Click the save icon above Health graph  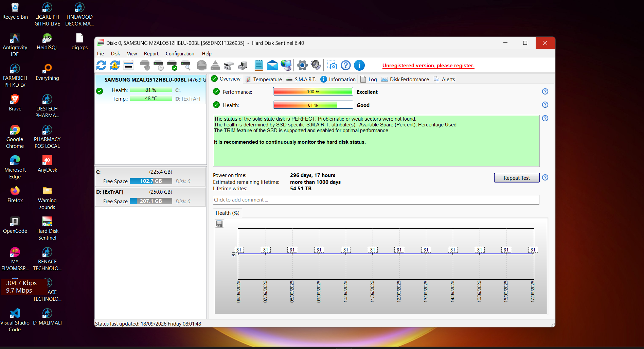pos(219,224)
